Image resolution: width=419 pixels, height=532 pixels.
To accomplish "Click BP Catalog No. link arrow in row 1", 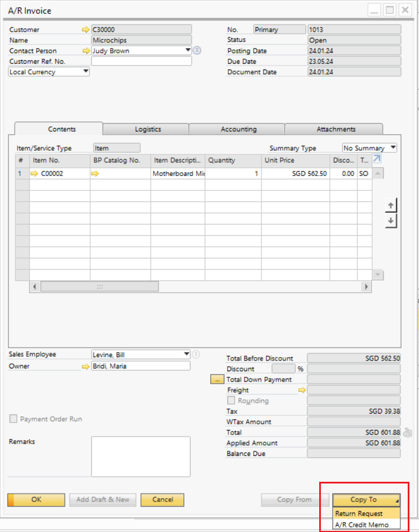I will [x=95, y=174].
